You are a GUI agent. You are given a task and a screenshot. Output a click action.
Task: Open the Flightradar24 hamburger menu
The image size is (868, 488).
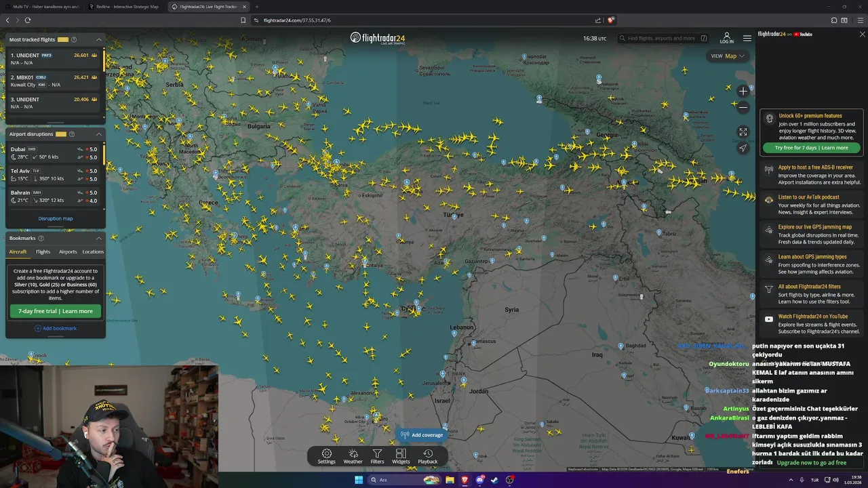pyautogui.click(x=747, y=38)
